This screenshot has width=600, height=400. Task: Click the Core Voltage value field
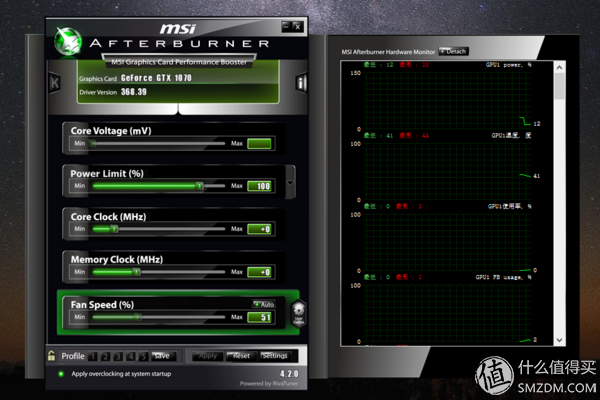(259, 144)
